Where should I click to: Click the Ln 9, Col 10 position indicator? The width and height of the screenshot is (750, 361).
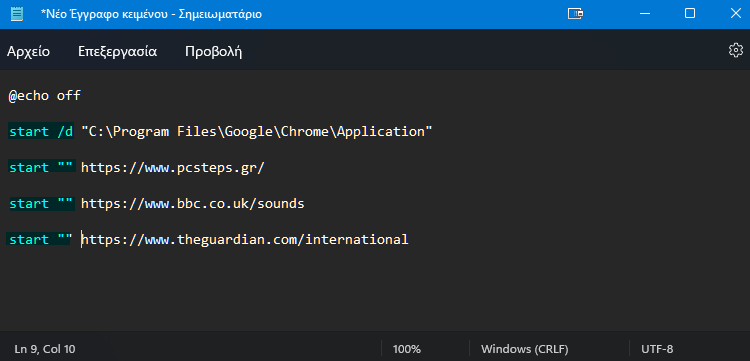(x=45, y=349)
